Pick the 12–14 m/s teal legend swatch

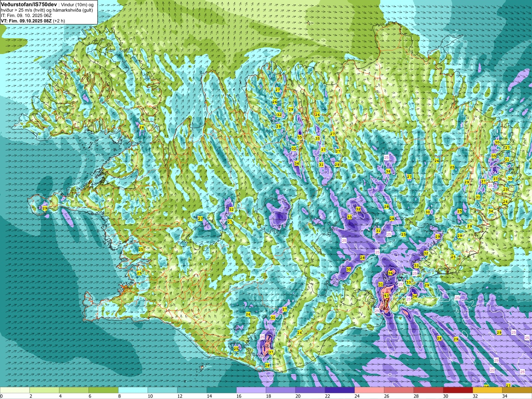192,390
